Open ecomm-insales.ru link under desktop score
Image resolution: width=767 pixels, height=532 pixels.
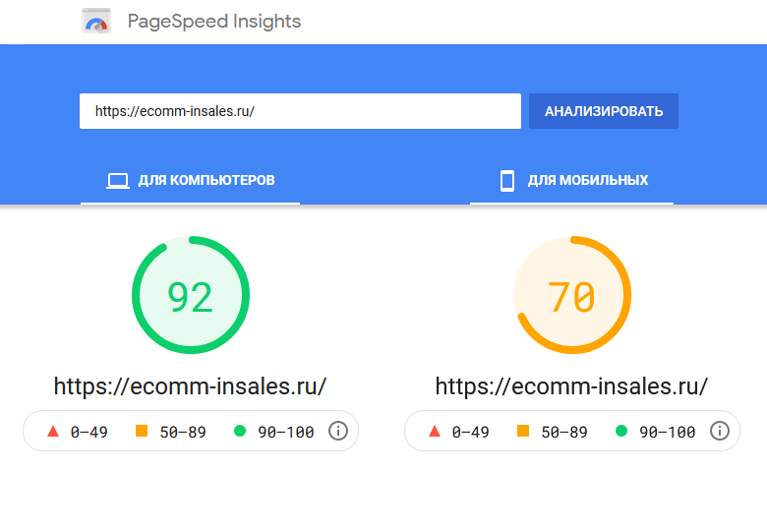coord(190,386)
